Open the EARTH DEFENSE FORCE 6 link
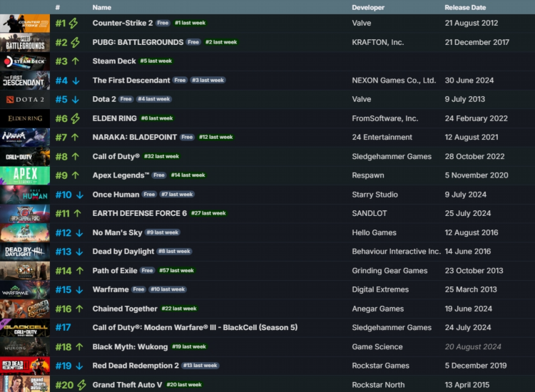Image resolution: width=535 pixels, height=392 pixels. [140, 213]
